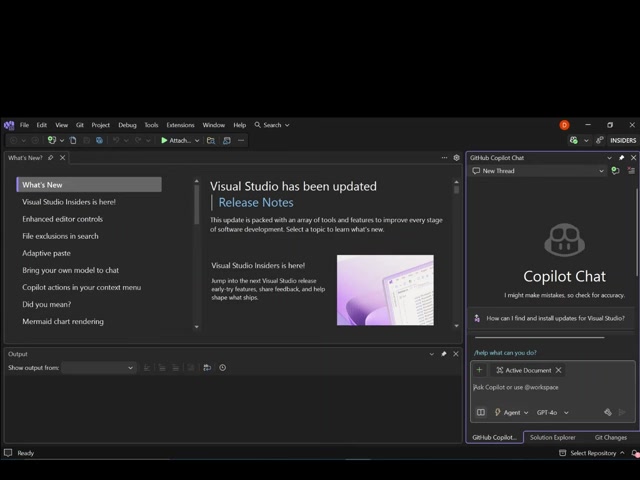Pin the Output panel
The image size is (640, 480).
[x=444, y=354]
